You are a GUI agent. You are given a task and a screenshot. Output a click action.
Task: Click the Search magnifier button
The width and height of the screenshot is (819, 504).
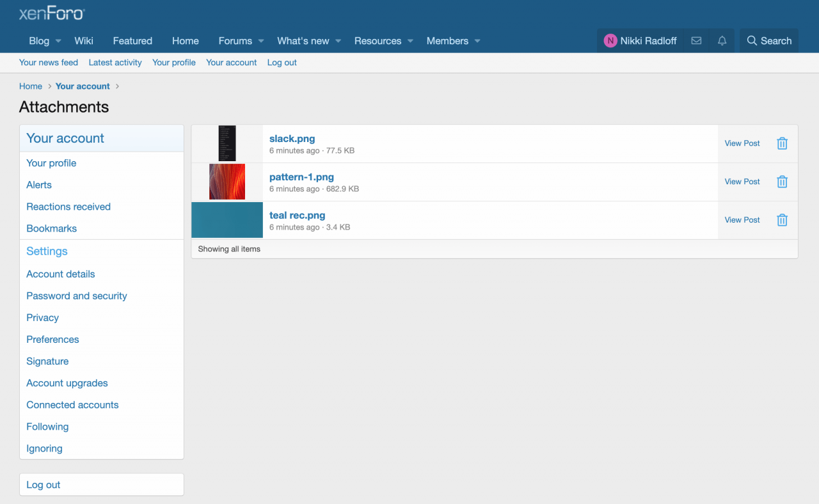769,41
